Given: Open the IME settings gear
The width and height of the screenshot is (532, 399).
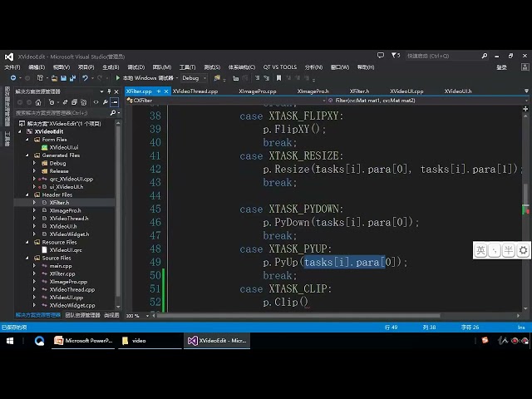Looking at the screenshot, I should (x=523, y=250).
